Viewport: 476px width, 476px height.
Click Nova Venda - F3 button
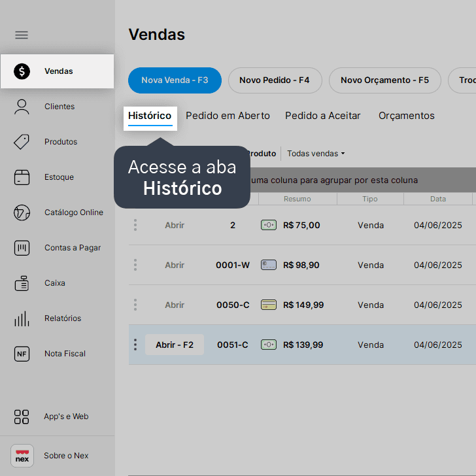point(175,80)
